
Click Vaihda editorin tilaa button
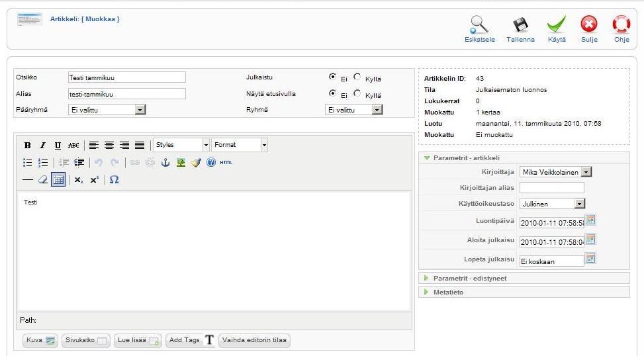click(x=254, y=340)
